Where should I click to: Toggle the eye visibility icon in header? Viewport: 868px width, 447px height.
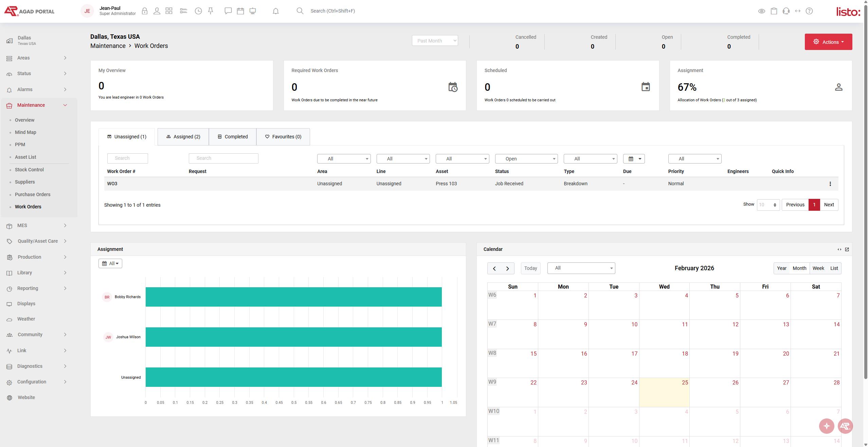[762, 11]
